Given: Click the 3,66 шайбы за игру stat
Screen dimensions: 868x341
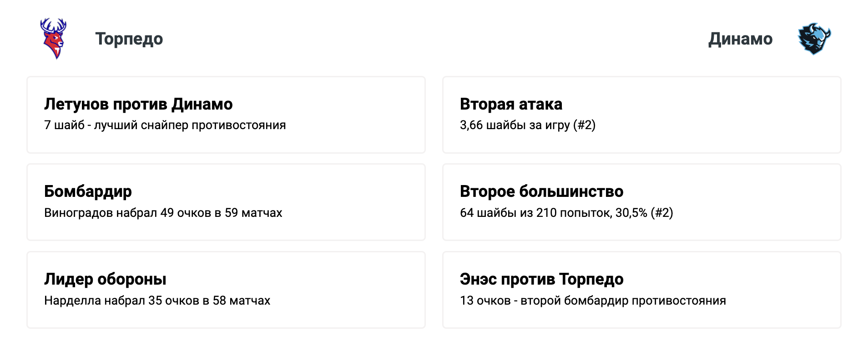Looking at the screenshot, I should click(x=527, y=125).
